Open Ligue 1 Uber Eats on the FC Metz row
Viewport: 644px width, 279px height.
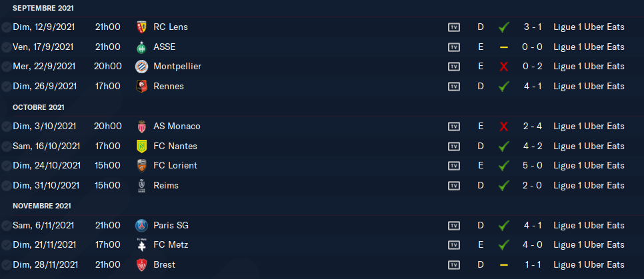click(589, 245)
